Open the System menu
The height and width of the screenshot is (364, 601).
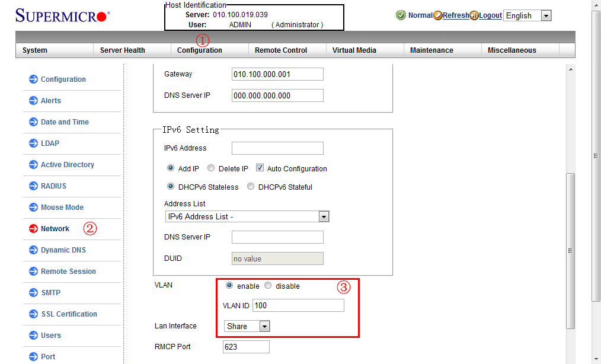[x=35, y=50]
